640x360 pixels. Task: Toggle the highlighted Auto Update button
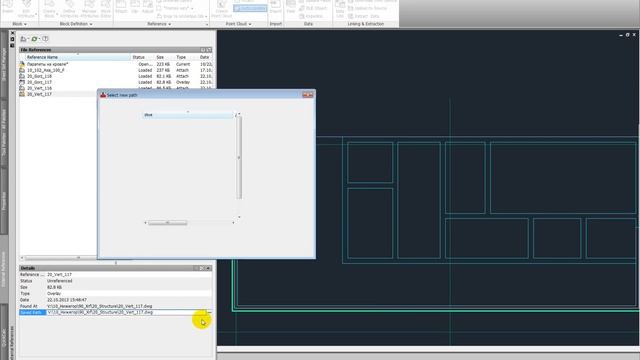[250, 8]
